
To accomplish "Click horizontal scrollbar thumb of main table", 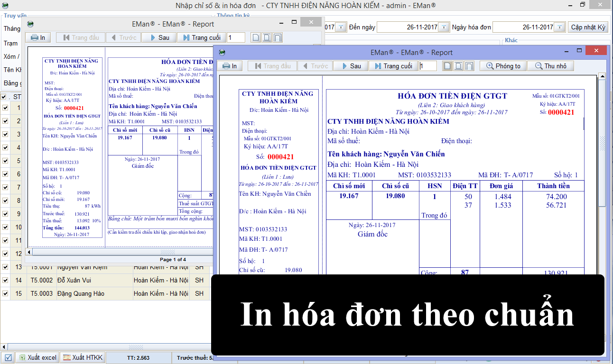I will pos(136,347).
